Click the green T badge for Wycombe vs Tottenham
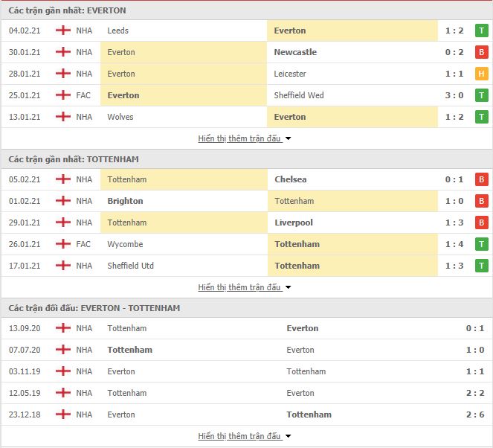Image resolution: width=493 pixels, height=448 pixels. pyautogui.click(x=481, y=244)
